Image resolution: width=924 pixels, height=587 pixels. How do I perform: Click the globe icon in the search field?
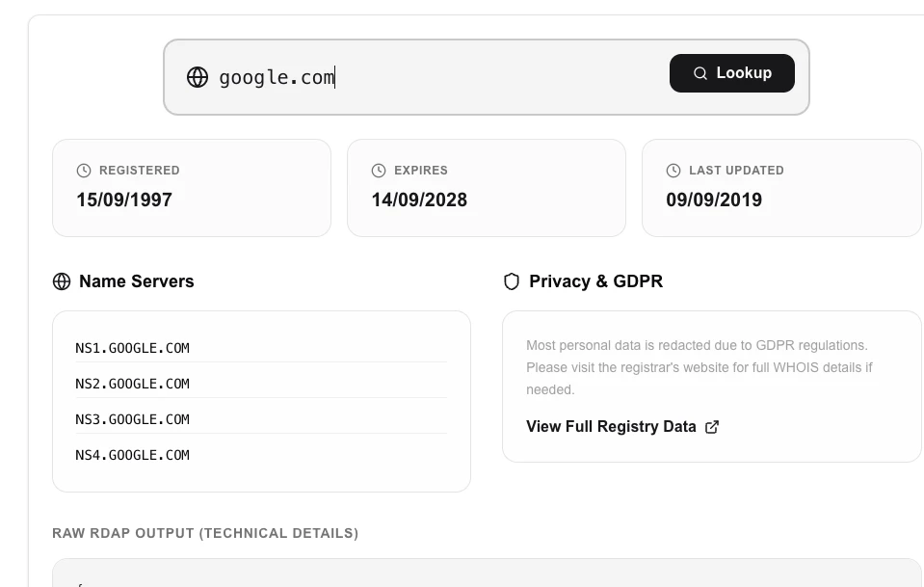click(x=198, y=77)
